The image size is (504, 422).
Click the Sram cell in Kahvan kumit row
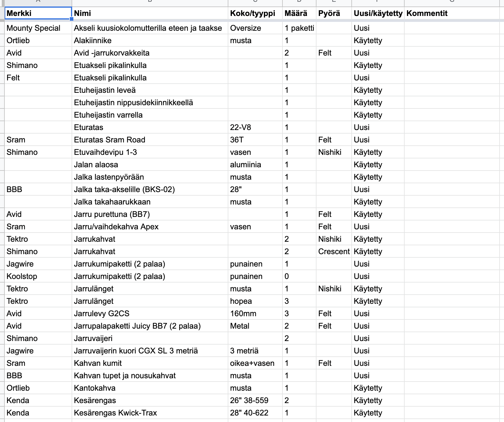(x=38, y=363)
